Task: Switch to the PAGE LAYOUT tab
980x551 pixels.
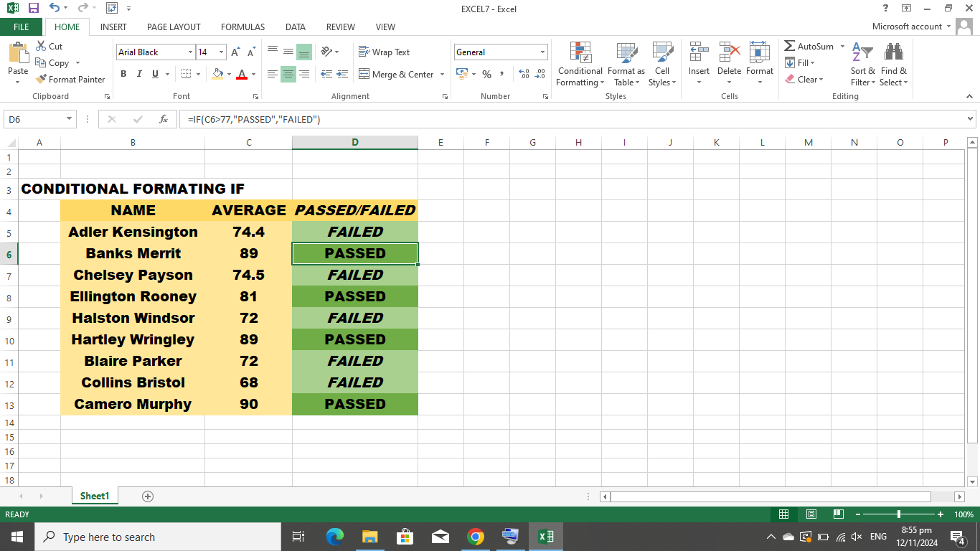Action: pyautogui.click(x=174, y=27)
